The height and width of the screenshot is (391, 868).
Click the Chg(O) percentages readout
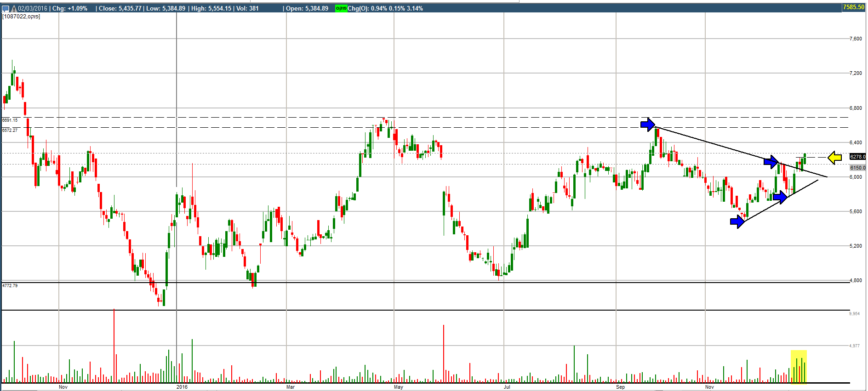[x=385, y=8]
